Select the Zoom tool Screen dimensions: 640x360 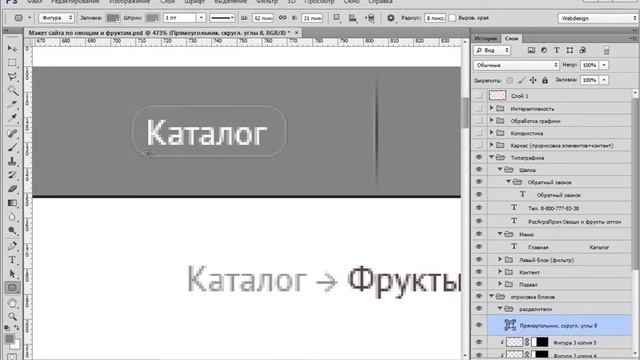[x=12, y=316]
